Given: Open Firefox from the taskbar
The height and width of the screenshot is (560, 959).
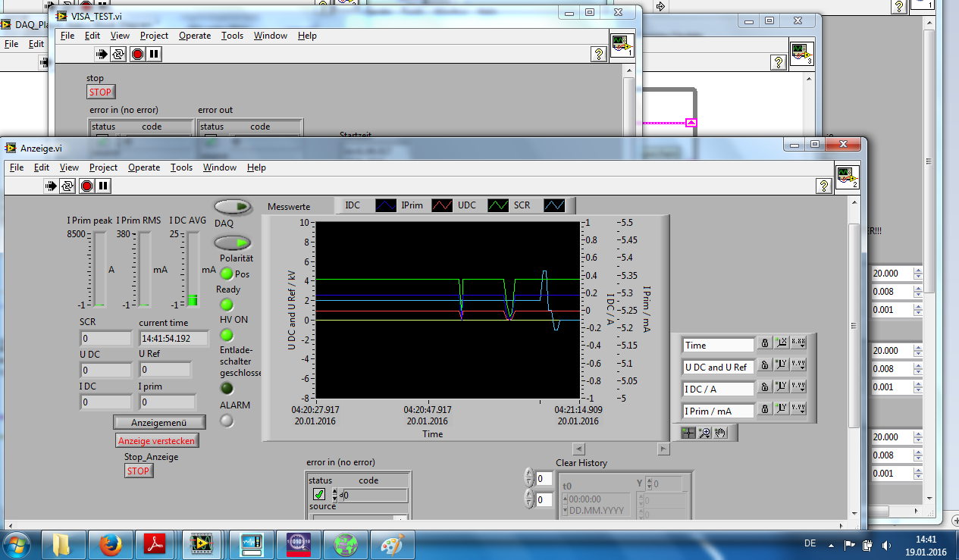Looking at the screenshot, I should click(x=111, y=544).
